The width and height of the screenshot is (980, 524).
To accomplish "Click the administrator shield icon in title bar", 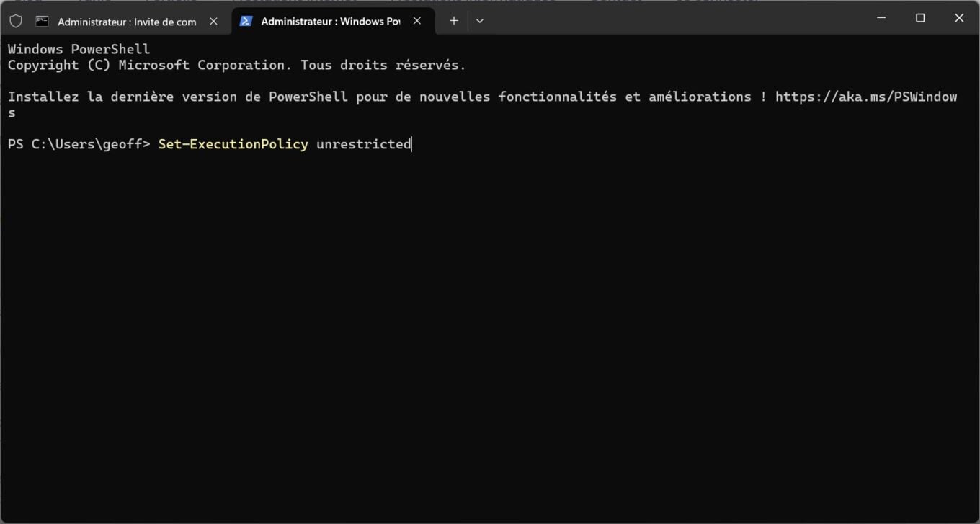I will [x=16, y=21].
